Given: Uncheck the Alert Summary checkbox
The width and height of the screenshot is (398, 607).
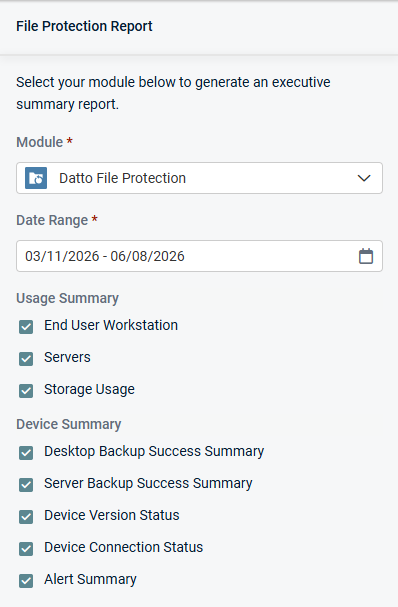Looking at the screenshot, I should pyautogui.click(x=26, y=581).
